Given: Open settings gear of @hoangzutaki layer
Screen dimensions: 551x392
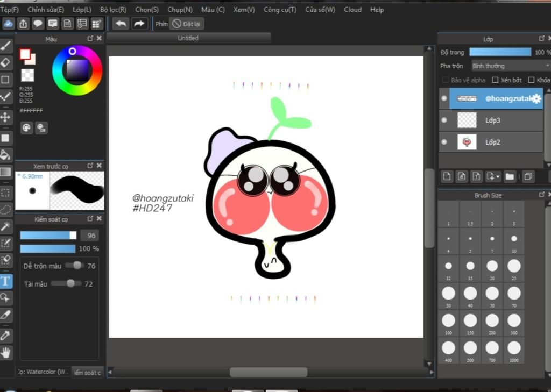Looking at the screenshot, I should tap(536, 99).
